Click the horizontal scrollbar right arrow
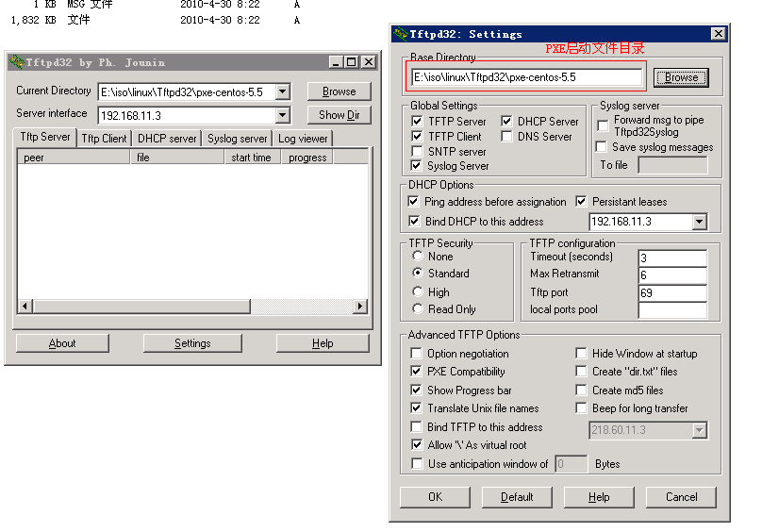Screen dimensions: 762x532 [359, 307]
